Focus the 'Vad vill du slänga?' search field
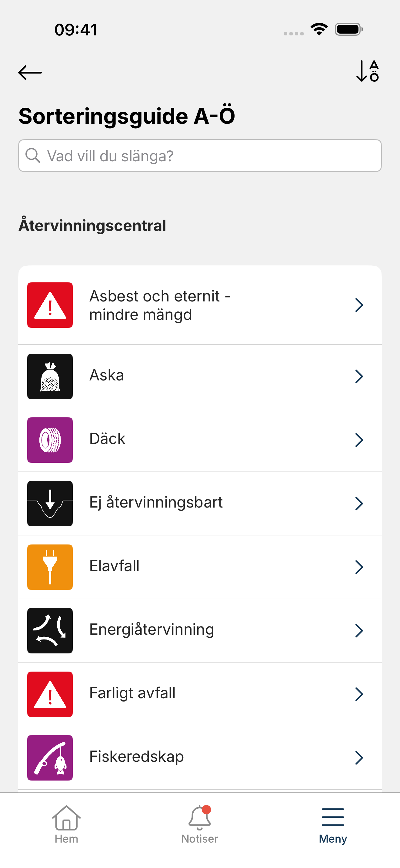Viewport: 400px width, 868px height. click(x=200, y=156)
